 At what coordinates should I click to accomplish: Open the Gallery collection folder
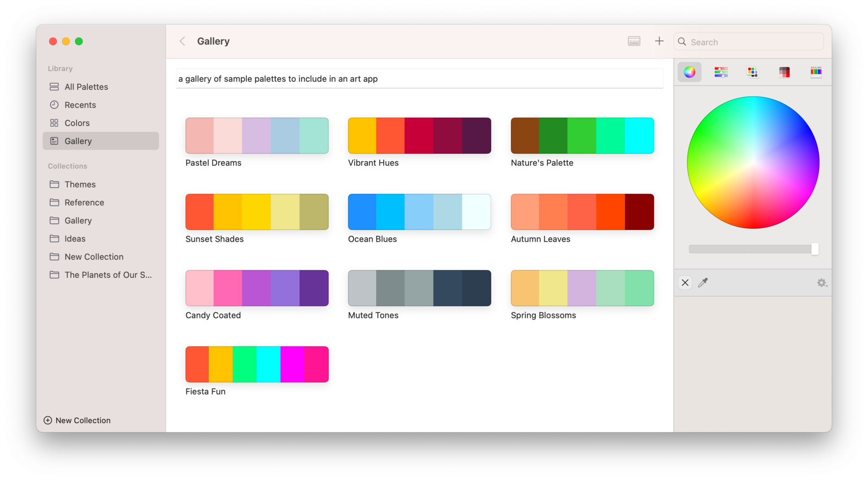[x=101, y=221]
